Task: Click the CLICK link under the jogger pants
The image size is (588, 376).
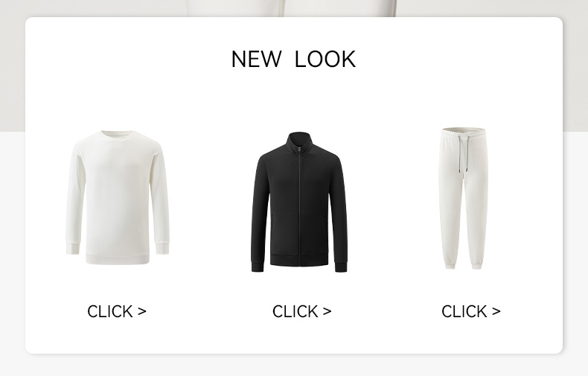Action: coord(471,311)
